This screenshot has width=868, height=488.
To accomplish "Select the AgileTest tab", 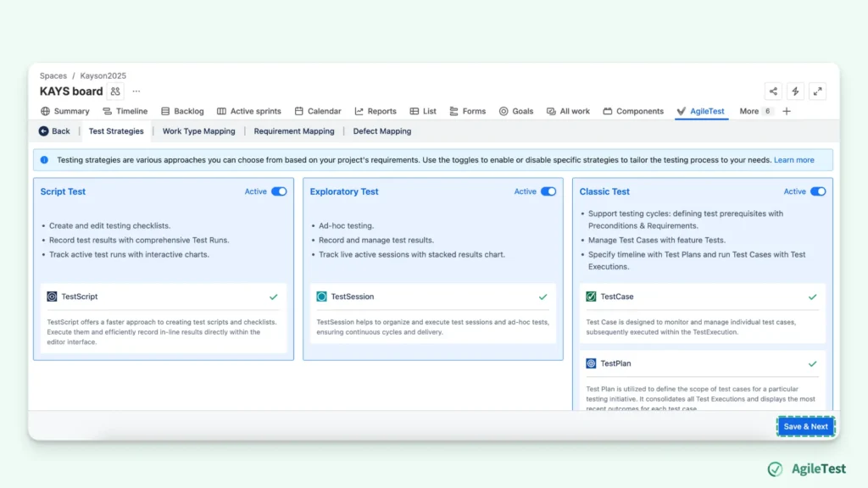I will (x=701, y=111).
